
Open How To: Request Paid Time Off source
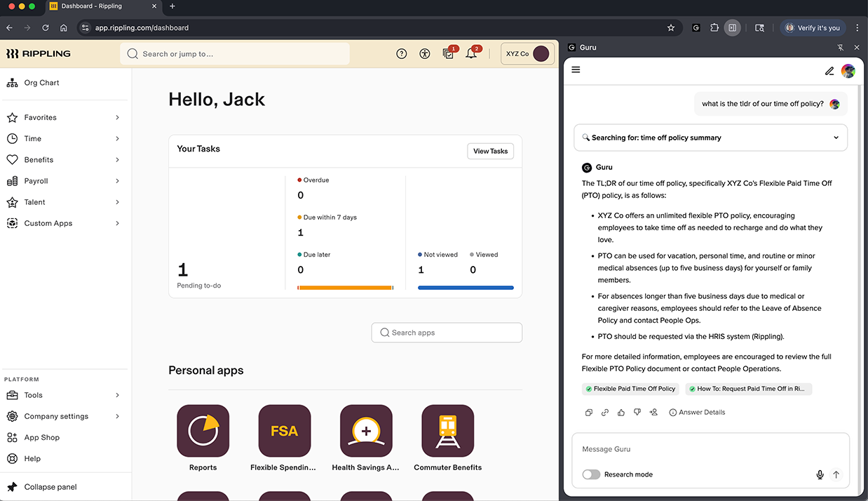coord(748,389)
